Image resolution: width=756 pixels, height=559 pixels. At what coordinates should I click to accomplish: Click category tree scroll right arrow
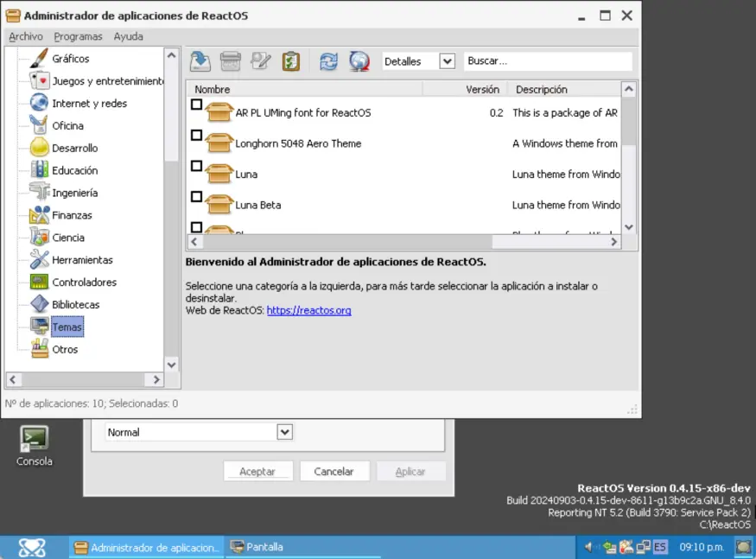(x=156, y=379)
